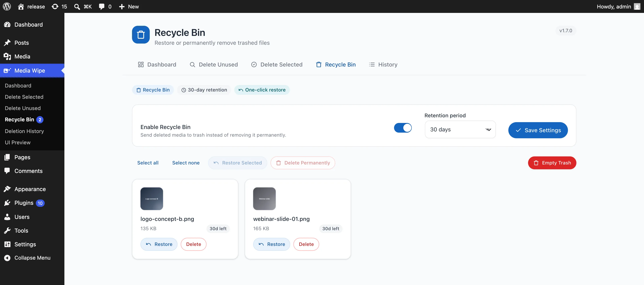
Task: Open the Dashboard tab in the plugin nav
Action: (x=157, y=65)
